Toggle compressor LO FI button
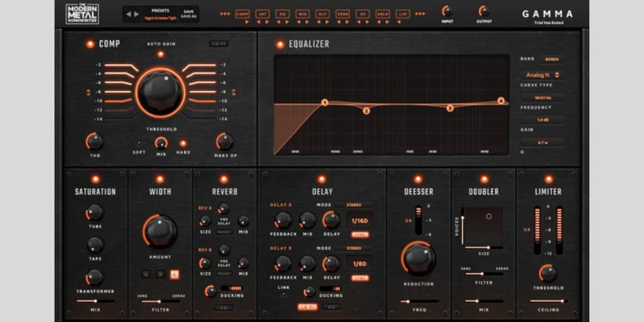644x322 pixels. (219, 44)
